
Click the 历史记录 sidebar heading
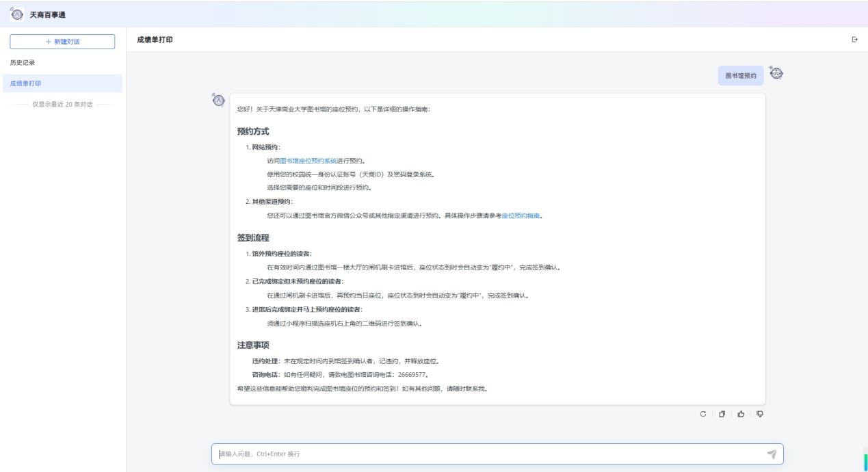tap(22, 63)
